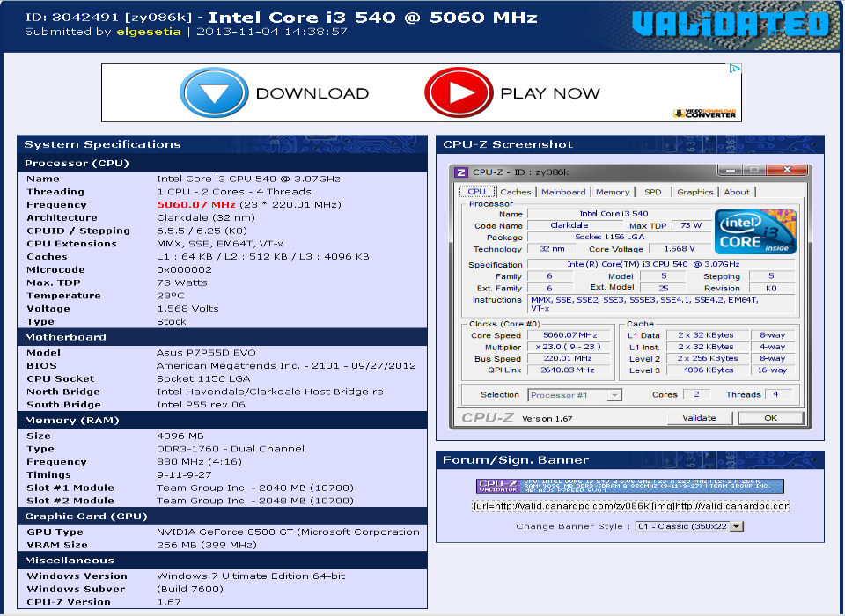Screen dimensions: 845x616
Task: Click the Intel Core i3 inside logo
Action: (755, 231)
